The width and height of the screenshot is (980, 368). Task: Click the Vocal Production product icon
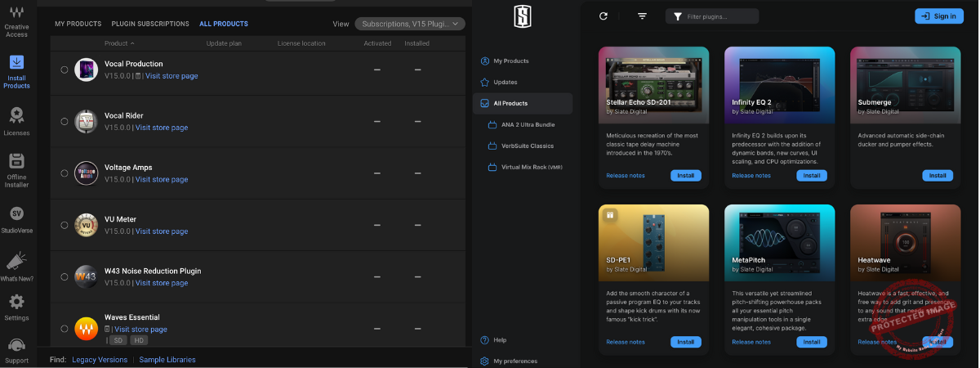[86, 70]
